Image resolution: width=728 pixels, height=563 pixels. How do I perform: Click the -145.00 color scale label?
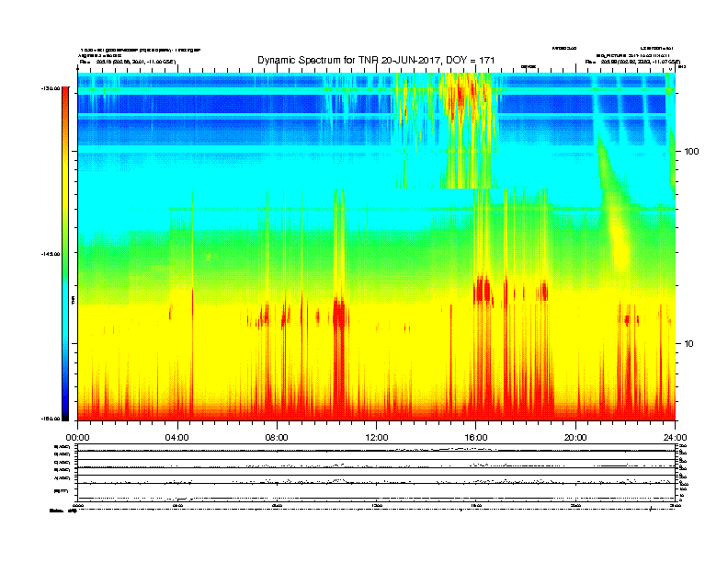(51, 254)
